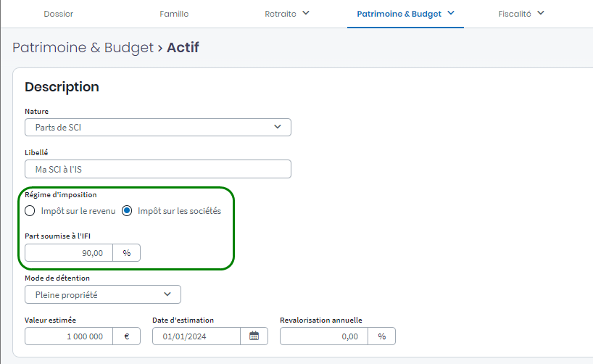
Task: Click the percent symbol beside Part soumise à l'IFI
Action: tap(126, 252)
